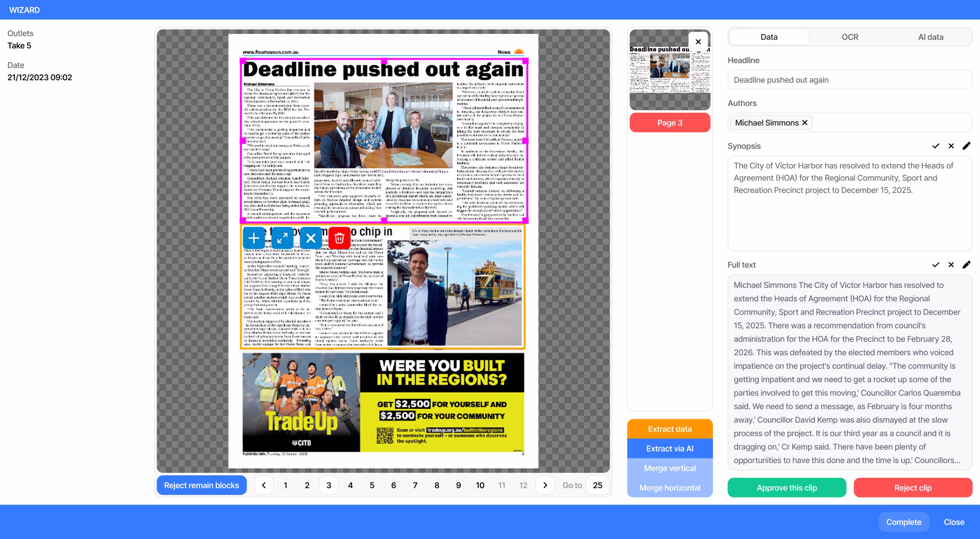980x539 pixels.
Task: Click the red trash delete icon
Action: coord(339,238)
